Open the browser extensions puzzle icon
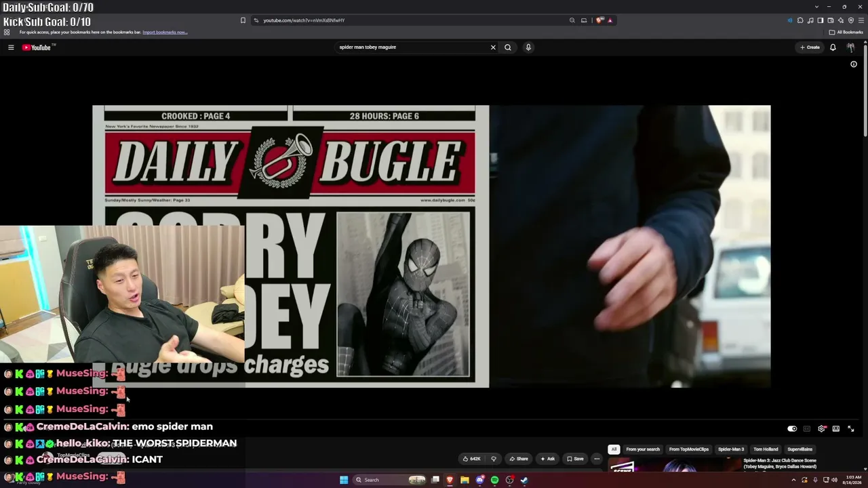 [800, 20]
